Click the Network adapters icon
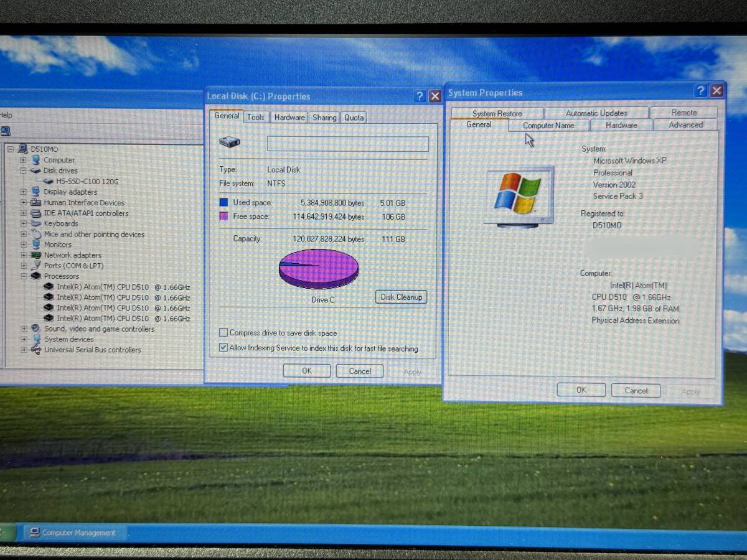 pyautogui.click(x=36, y=255)
